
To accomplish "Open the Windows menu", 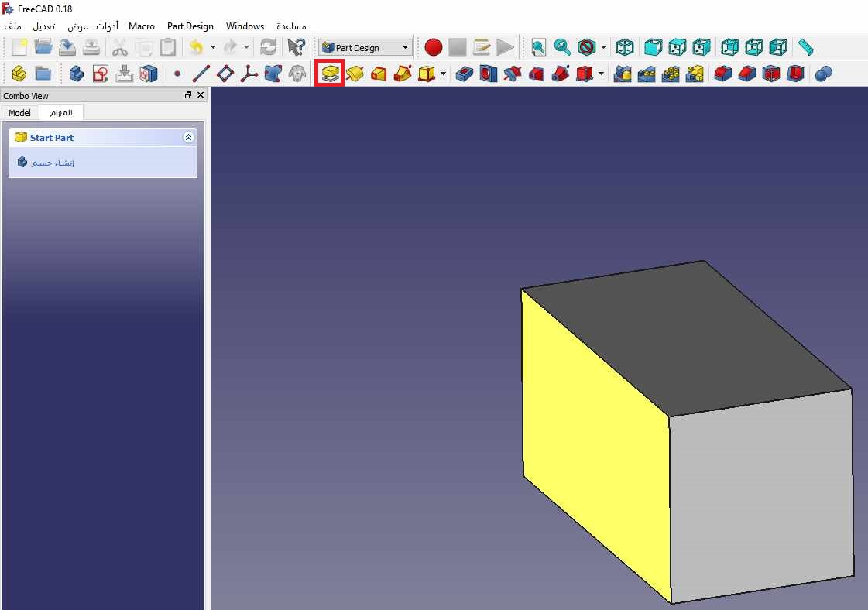I will point(245,26).
